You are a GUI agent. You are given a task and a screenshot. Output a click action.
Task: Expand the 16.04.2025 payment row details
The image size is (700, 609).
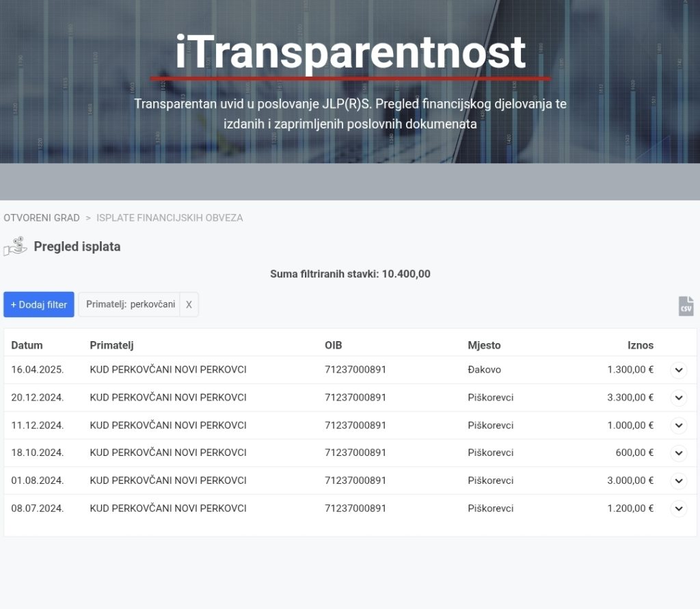(679, 370)
